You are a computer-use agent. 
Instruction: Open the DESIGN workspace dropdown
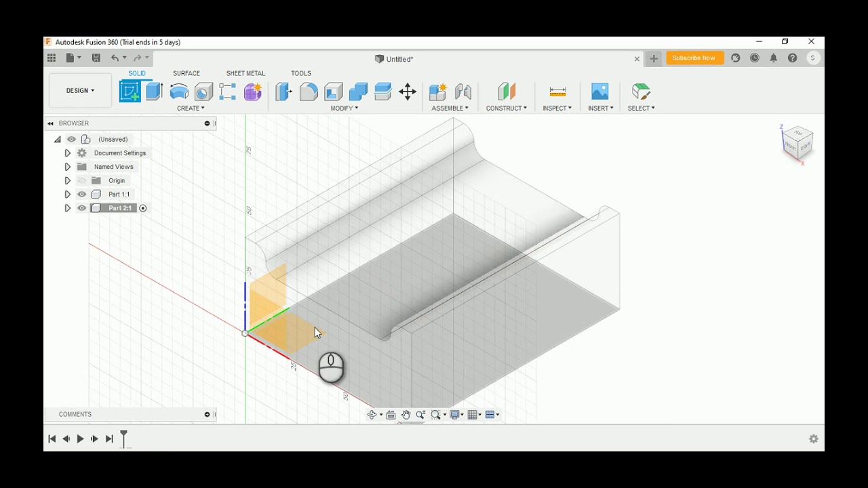pyautogui.click(x=80, y=91)
